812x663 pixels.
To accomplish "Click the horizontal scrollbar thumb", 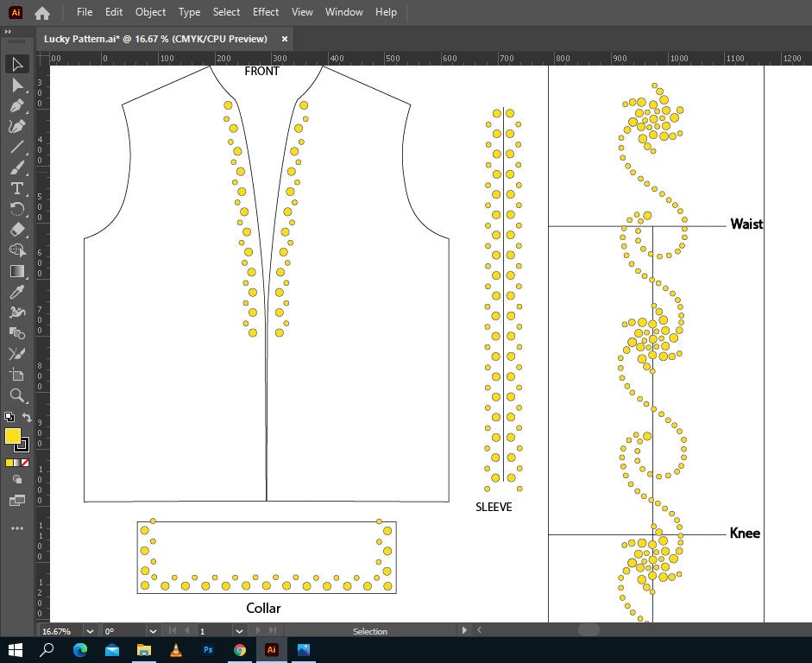I will tap(589, 630).
